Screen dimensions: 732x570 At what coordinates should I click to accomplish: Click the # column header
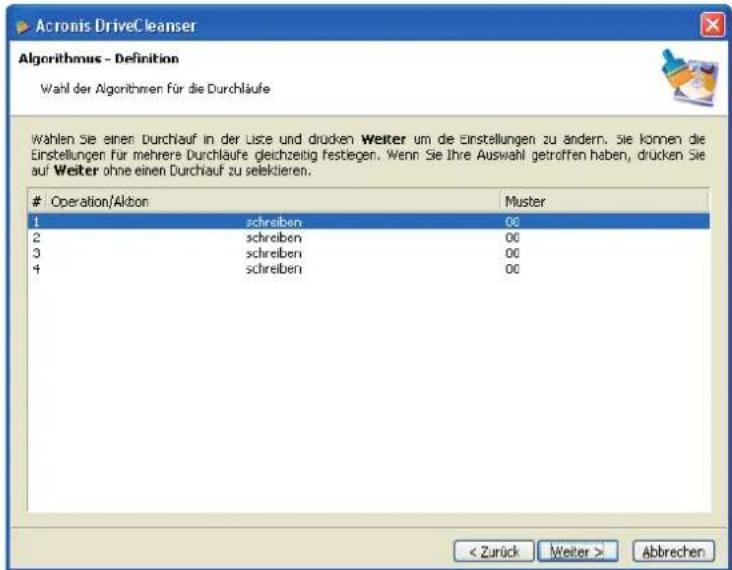pos(37,202)
